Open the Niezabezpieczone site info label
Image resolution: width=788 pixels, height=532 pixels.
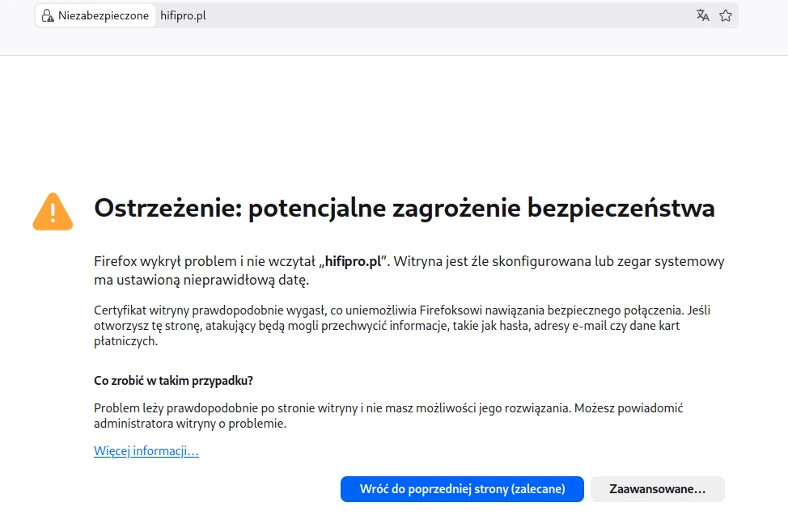click(103, 15)
